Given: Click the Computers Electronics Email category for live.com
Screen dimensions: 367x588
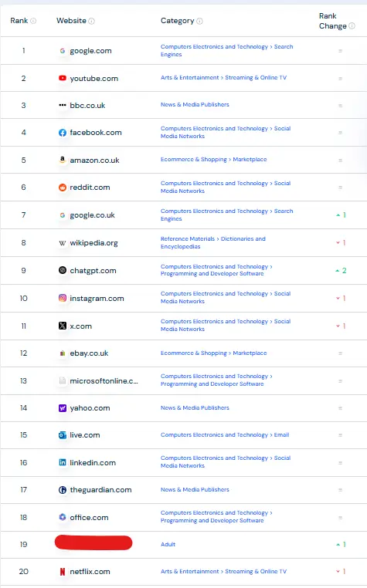Looking at the screenshot, I should [x=225, y=435].
